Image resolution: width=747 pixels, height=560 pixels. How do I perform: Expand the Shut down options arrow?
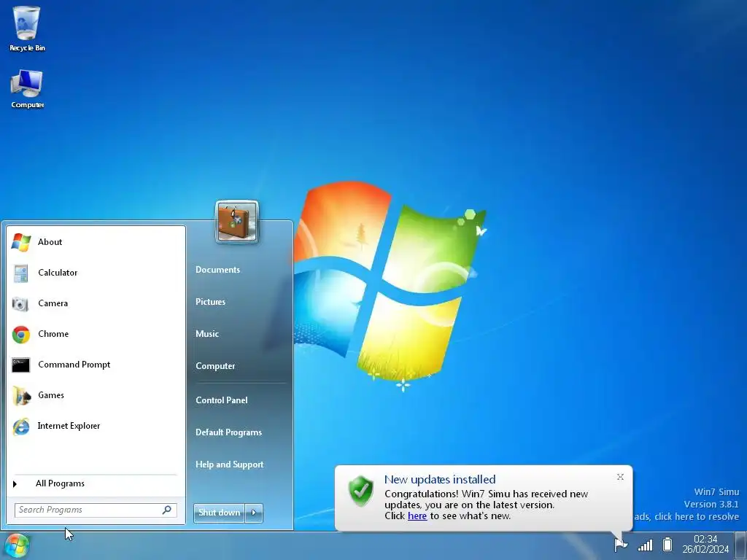click(254, 513)
